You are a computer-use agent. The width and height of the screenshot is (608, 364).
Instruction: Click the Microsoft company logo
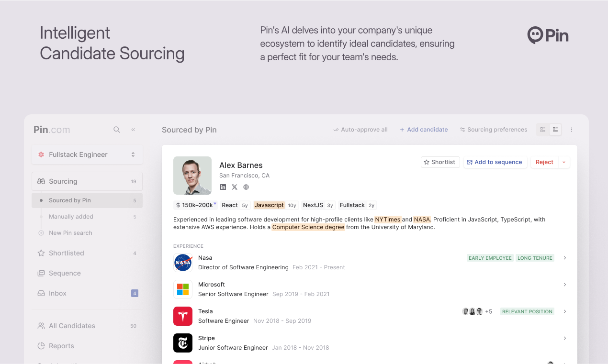point(183,289)
